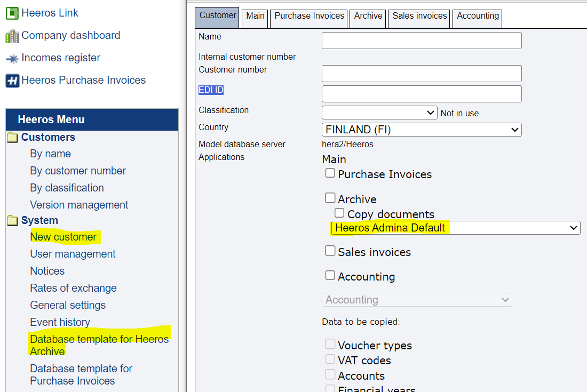Enable the Accounting application checkbox
This screenshot has height=392, width=587.
point(330,275)
